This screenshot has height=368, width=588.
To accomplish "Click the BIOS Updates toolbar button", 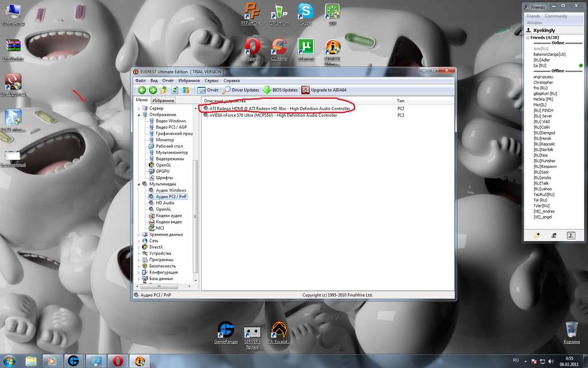I will (280, 90).
